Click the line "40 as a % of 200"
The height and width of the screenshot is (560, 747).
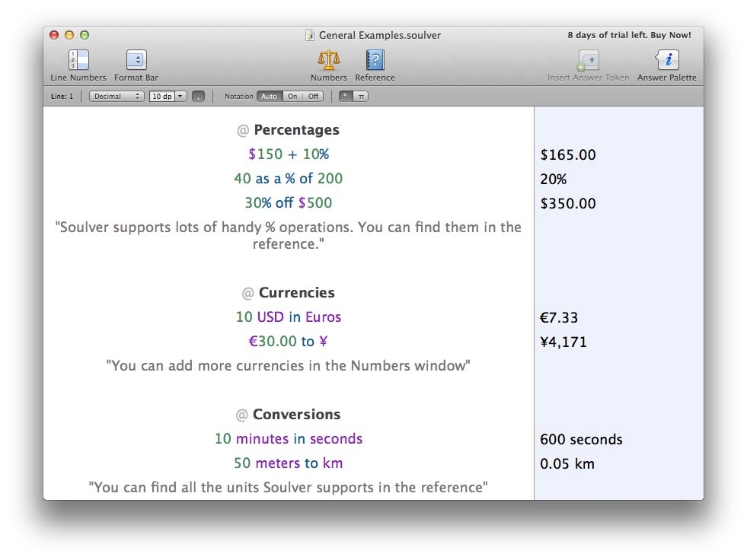(289, 179)
